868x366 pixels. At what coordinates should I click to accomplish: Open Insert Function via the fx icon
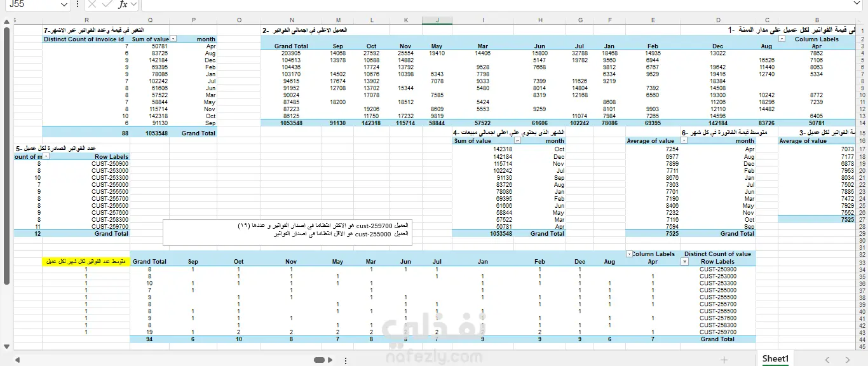[123, 4]
